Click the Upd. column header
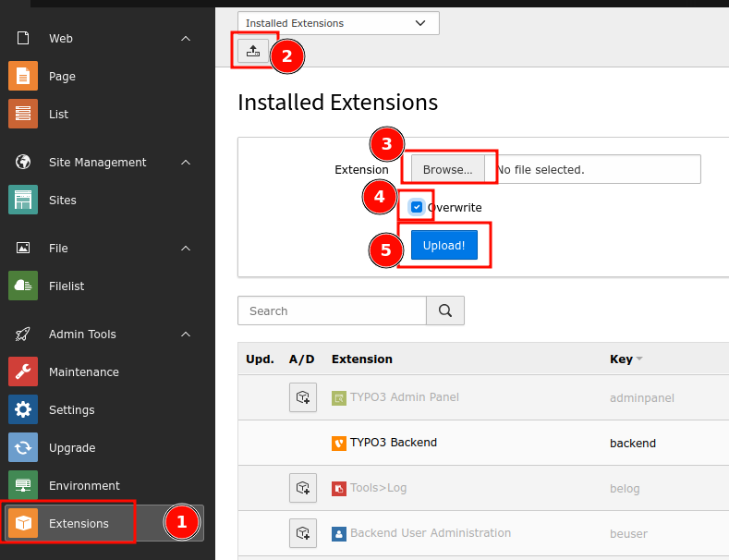729x560 pixels. 260,359
